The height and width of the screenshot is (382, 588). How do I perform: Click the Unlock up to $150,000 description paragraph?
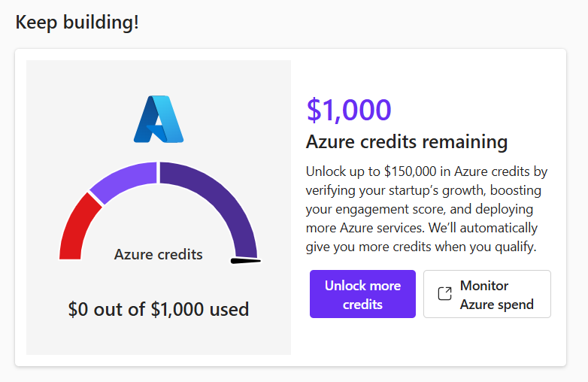pos(426,209)
